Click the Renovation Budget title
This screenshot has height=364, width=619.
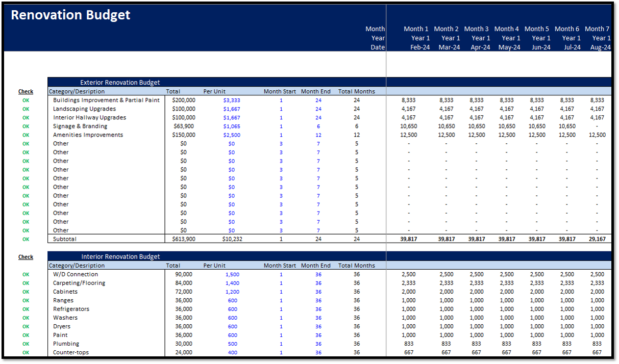pos(70,15)
